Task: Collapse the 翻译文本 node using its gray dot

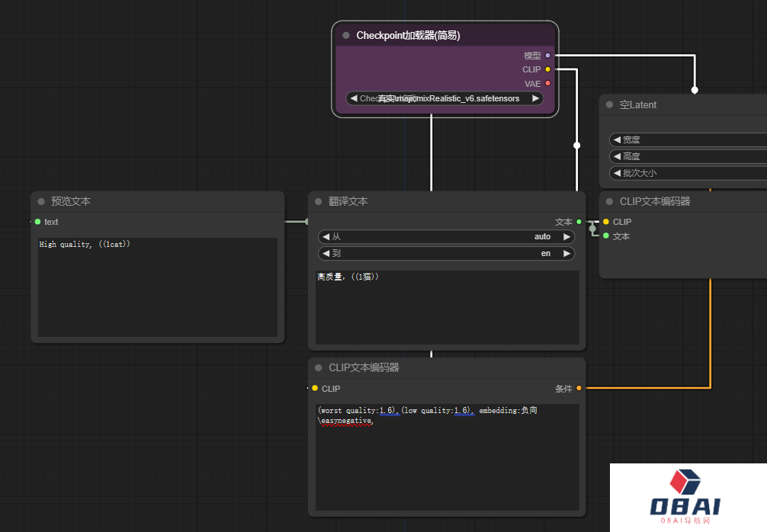Action: [319, 201]
